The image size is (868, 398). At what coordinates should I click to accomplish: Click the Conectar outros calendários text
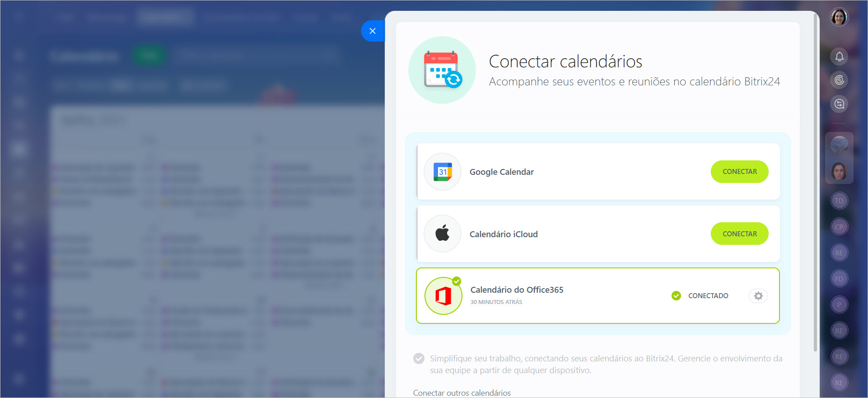point(462,393)
